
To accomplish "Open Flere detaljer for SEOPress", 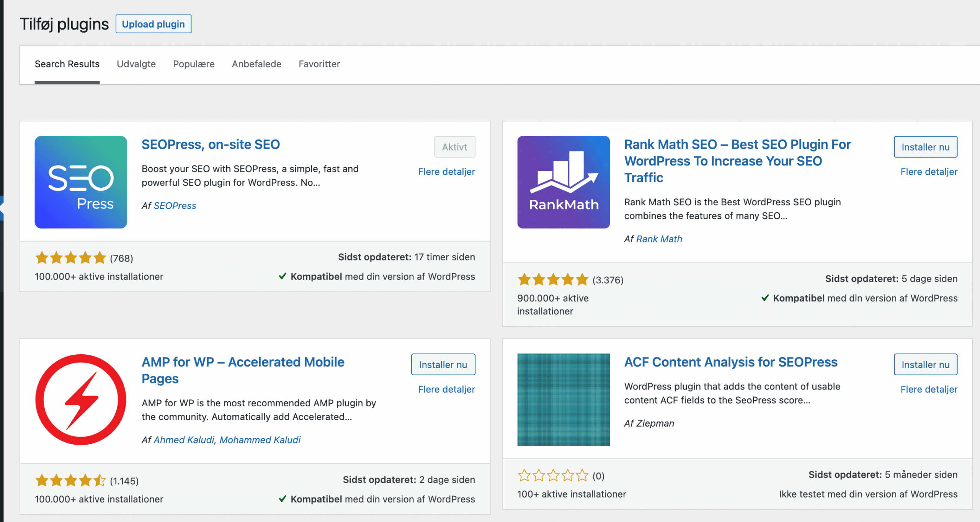I will (446, 172).
